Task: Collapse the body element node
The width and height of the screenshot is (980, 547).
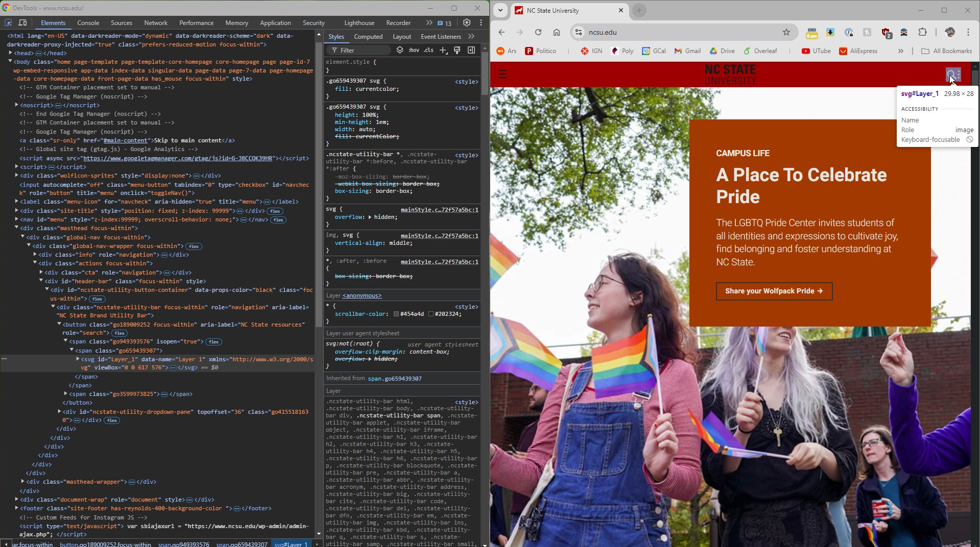Action: tap(10, 62)
